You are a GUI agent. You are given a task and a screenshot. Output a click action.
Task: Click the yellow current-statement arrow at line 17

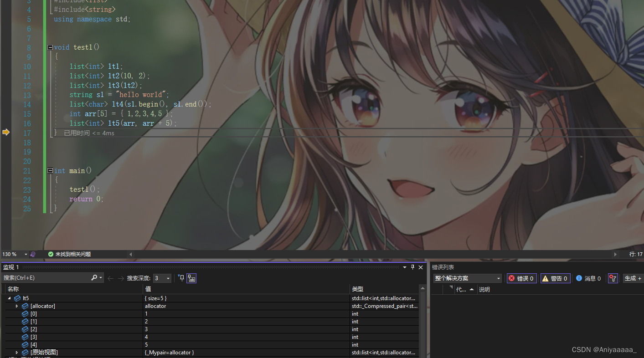pos(6,132)
